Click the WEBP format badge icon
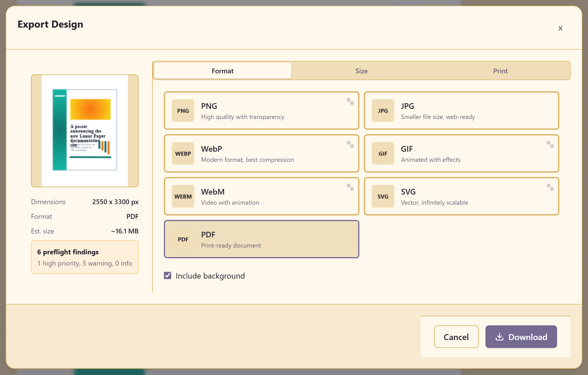 [x=183, y=153]
